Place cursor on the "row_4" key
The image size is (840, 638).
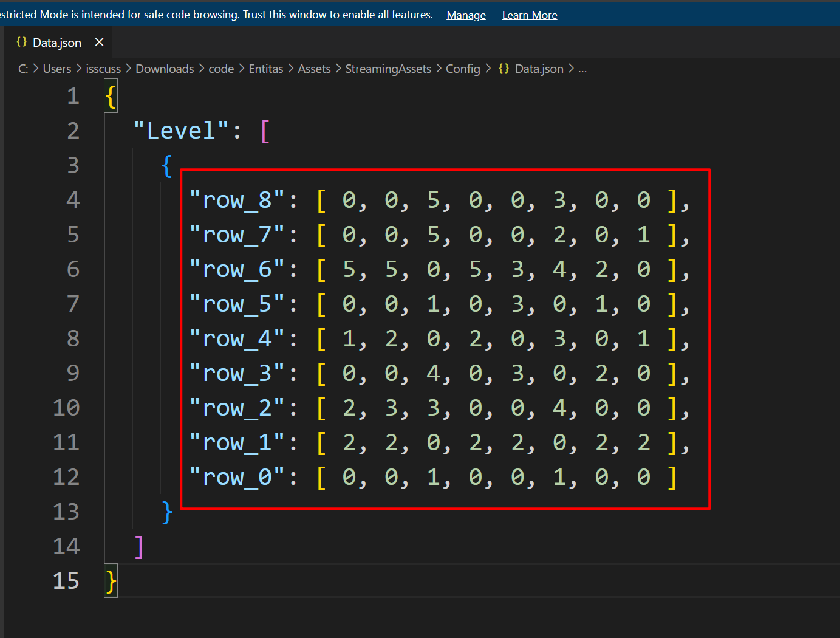[x=237, y=338]
